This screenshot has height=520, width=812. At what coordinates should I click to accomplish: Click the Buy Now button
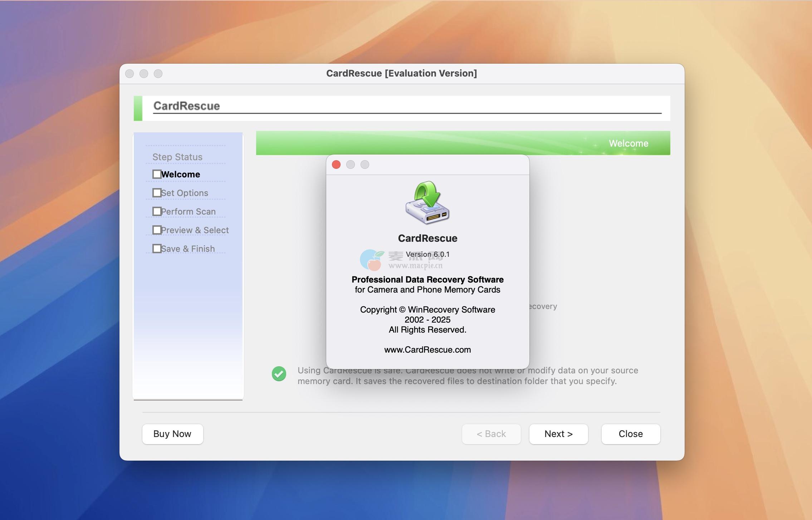(172, 434)
